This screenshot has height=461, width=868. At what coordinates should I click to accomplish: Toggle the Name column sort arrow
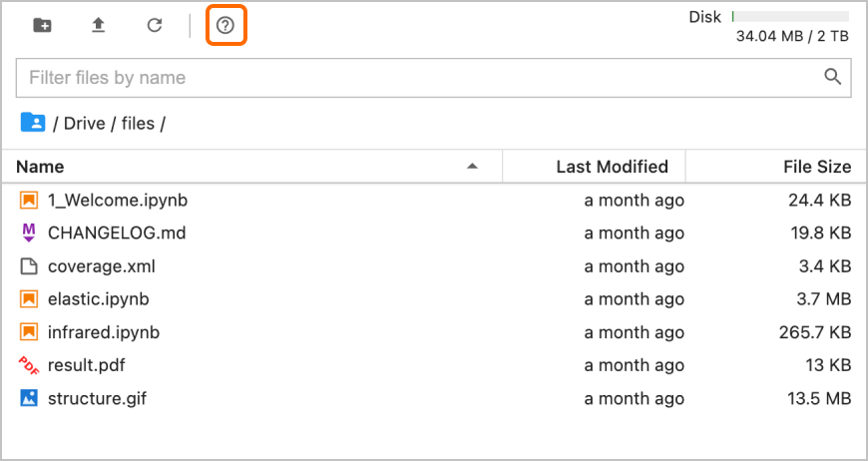click(472, 166)
